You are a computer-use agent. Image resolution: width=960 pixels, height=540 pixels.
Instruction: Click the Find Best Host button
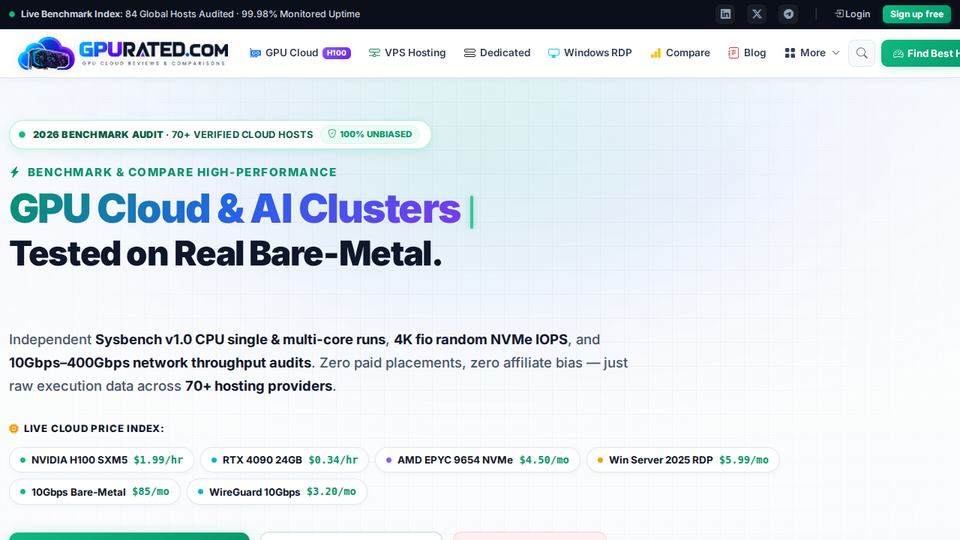coord(921,53)
